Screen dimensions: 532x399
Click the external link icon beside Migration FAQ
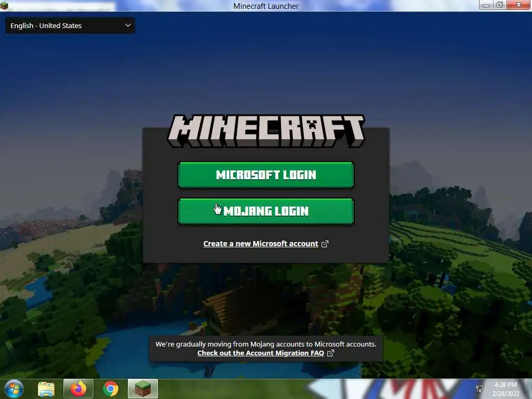[x=330, y=353]
